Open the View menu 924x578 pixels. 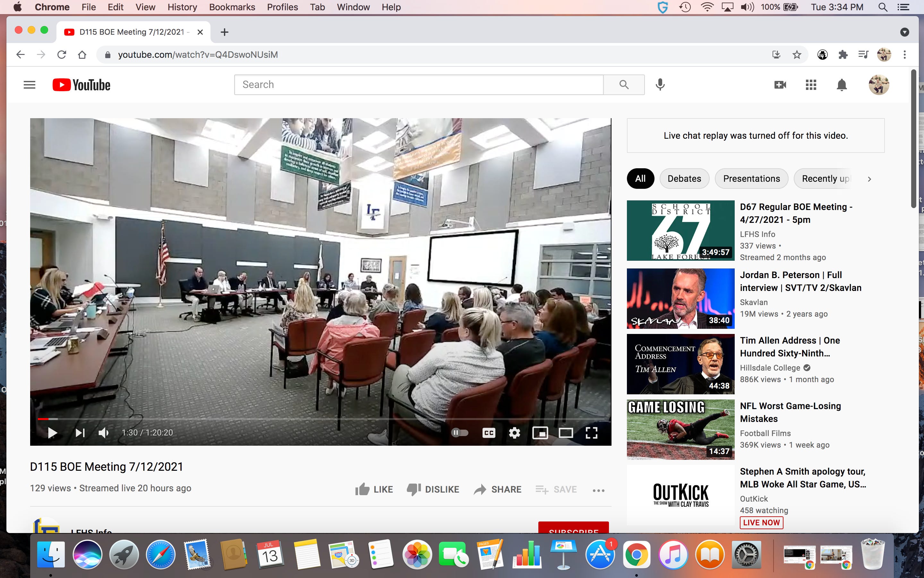(x=145, y=7)
